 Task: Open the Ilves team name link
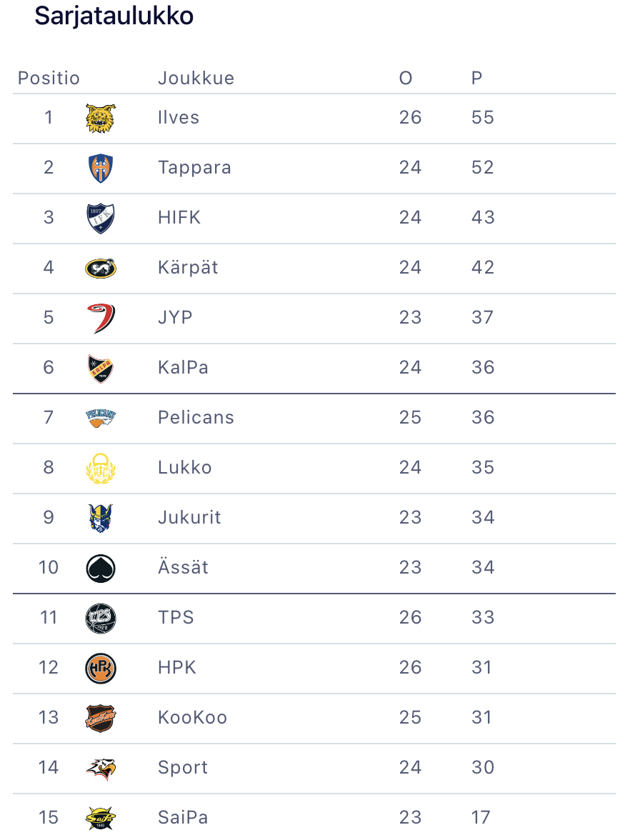coord(179,118)
